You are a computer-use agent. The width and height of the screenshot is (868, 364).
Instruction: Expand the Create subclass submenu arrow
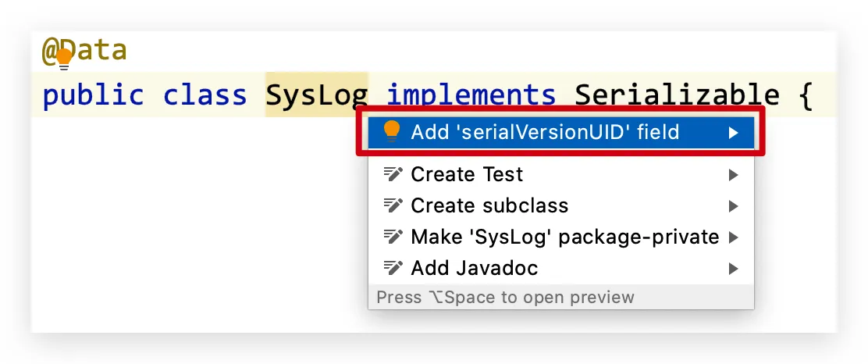click(x=734, y=206)
